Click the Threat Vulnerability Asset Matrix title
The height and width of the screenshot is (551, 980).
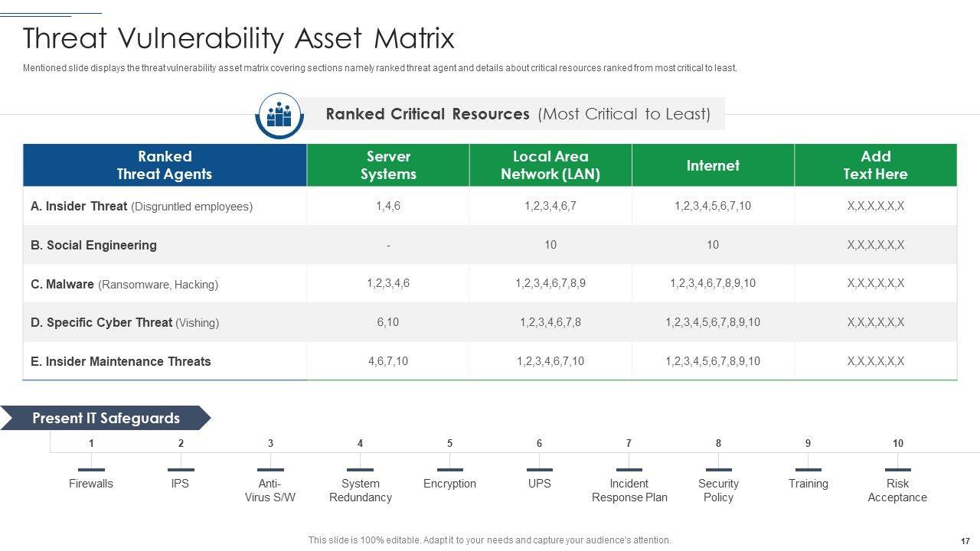(x=239, y=38)
